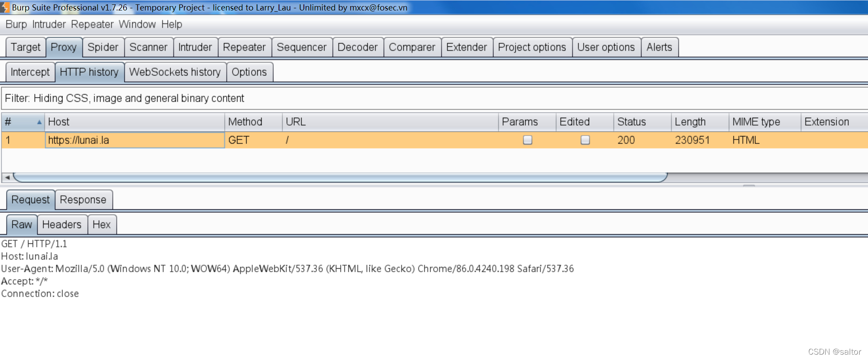The image size is (868, 359).
Task: Sort history by Params column
Action: coord(527,122)
